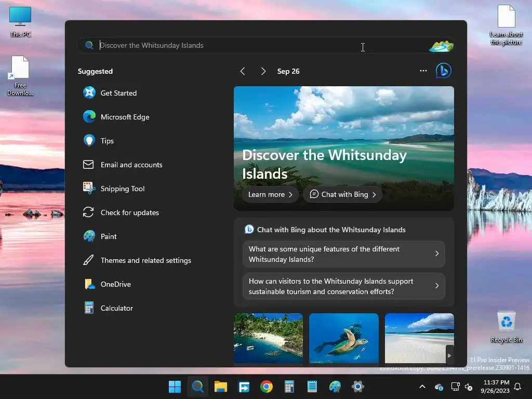Open Email and accounts settings

tap(123, 165)
